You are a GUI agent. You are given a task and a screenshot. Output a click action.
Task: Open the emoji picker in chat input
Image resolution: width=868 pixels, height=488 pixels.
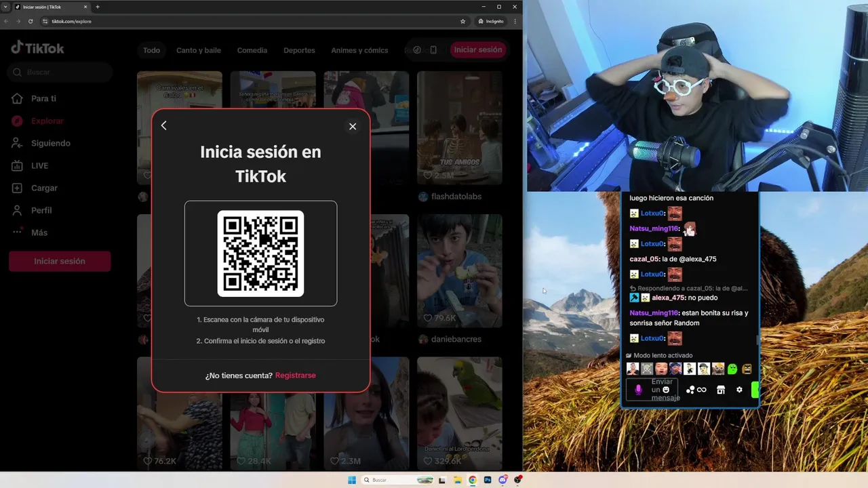(666, 390)
